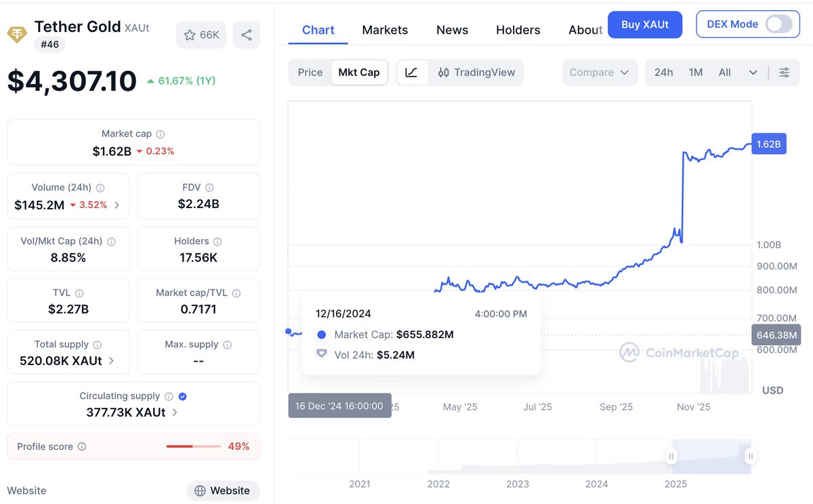The width and height of the screenshot is (813, 504).
Task: Click the Buy XAUt button
Action: 645,24
